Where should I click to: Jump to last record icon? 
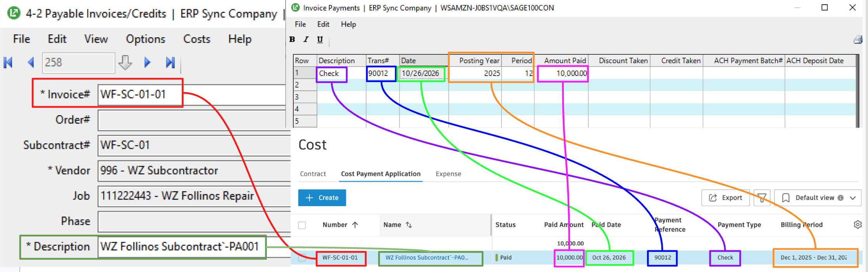click(170, 62)
